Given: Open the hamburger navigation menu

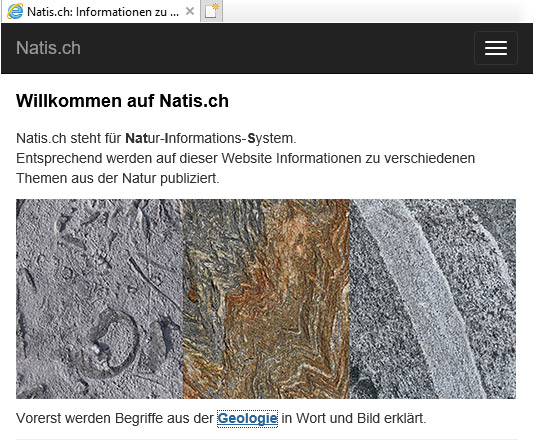Looking at the screenshot, I should tap(496, 48).
